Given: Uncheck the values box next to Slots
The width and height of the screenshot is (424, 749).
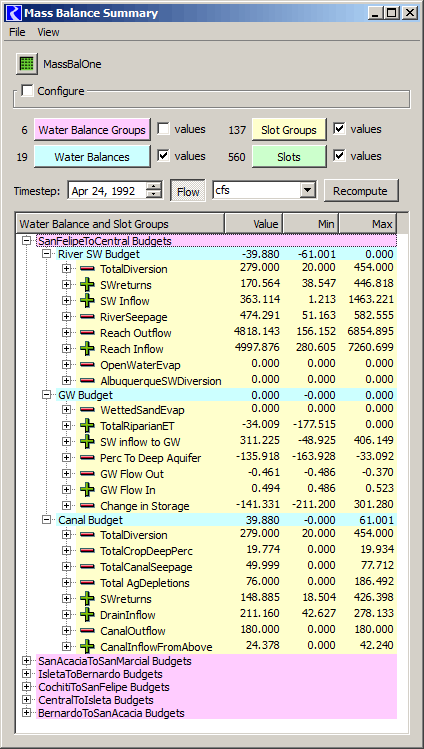Looking at the screenshot, I should 339,156.
